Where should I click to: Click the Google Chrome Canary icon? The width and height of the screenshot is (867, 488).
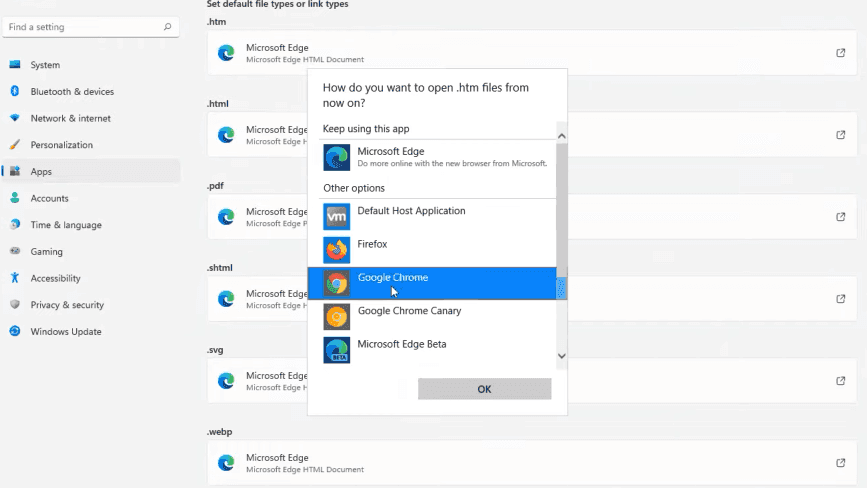(337, 317)
